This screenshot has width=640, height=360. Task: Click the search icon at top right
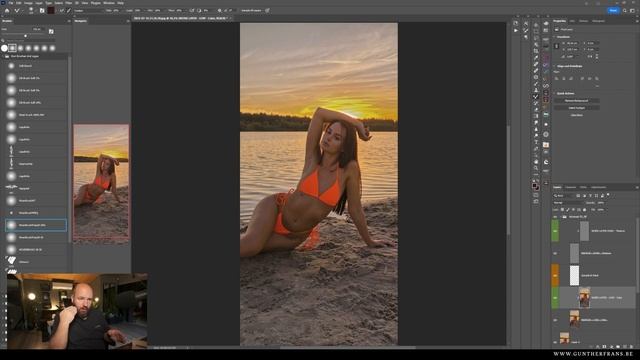tap(625, 11)
